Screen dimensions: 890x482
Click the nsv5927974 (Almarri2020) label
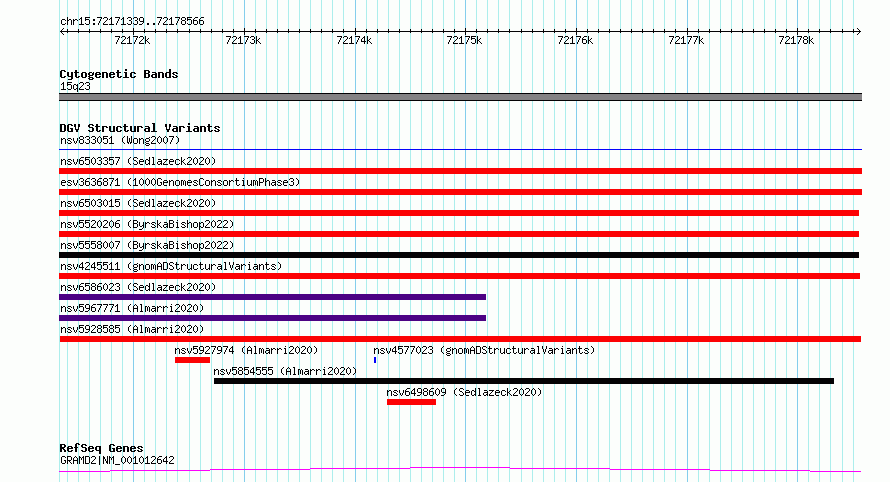(246, 350)
